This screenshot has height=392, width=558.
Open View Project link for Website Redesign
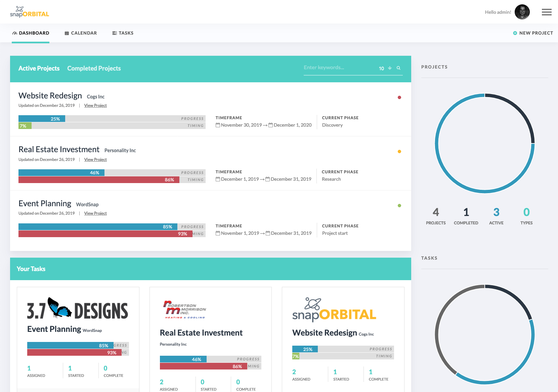click(95, 105)
